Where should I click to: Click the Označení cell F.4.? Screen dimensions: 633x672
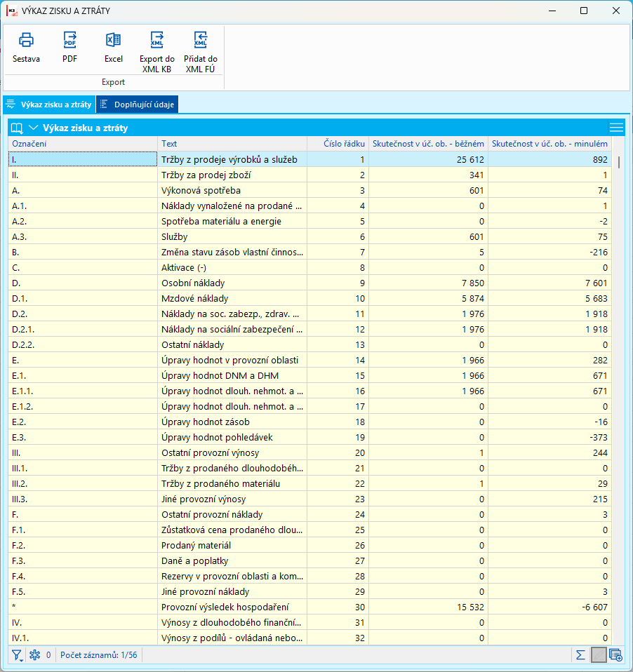pyautogui.click(x=83, y=576)
